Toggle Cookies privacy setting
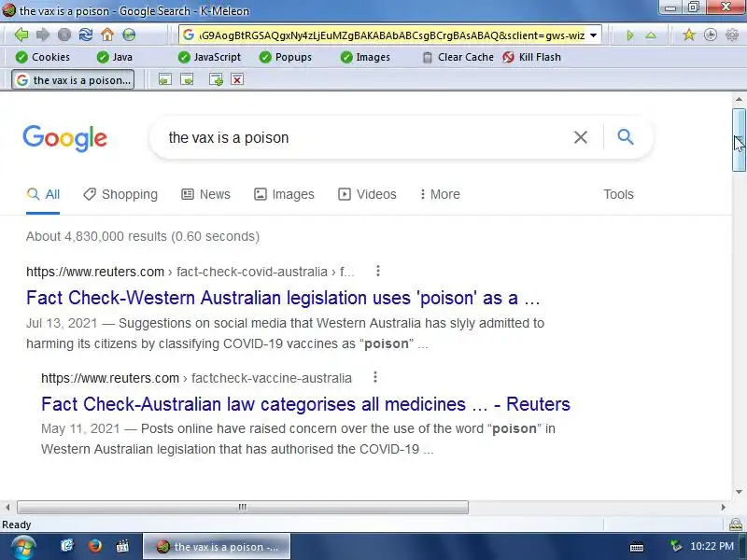 pyautogui.click(x=42, y=57)
